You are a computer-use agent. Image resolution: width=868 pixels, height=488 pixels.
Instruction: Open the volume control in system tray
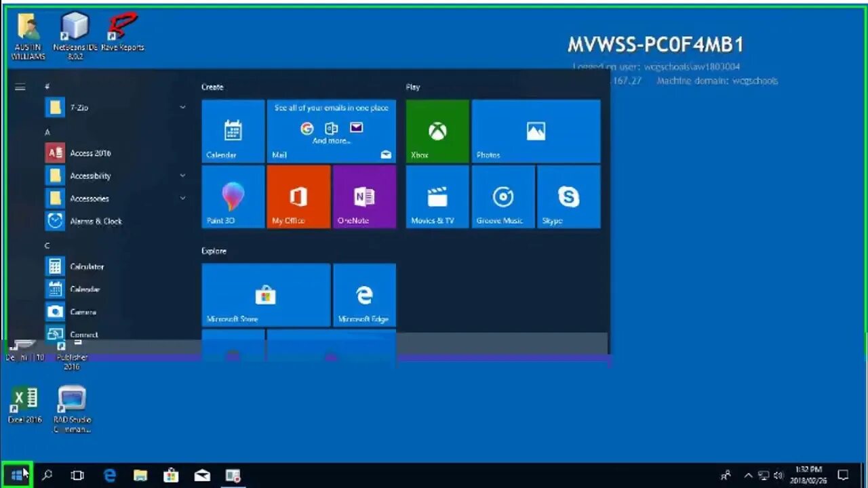click(x=778, y=475)
